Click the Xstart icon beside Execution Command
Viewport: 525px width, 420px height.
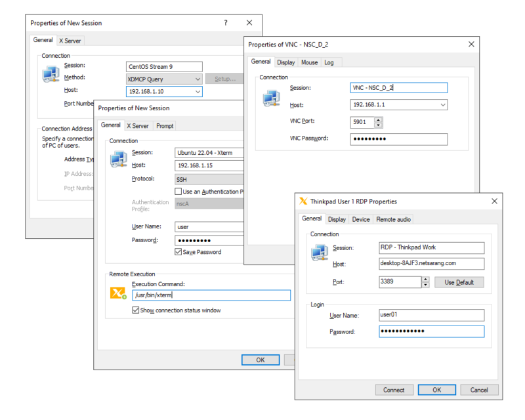(x=118, y=293)
